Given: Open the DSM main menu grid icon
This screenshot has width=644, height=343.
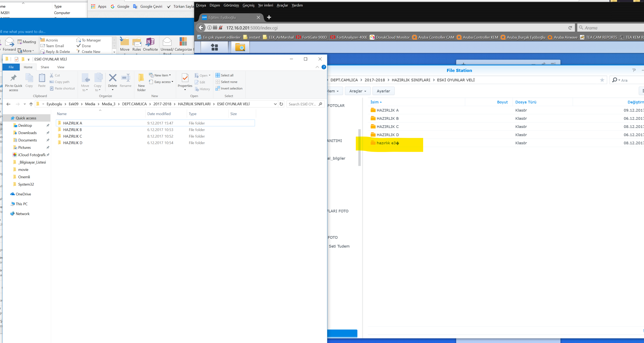Looking at the screenshot, I should 215,47.
